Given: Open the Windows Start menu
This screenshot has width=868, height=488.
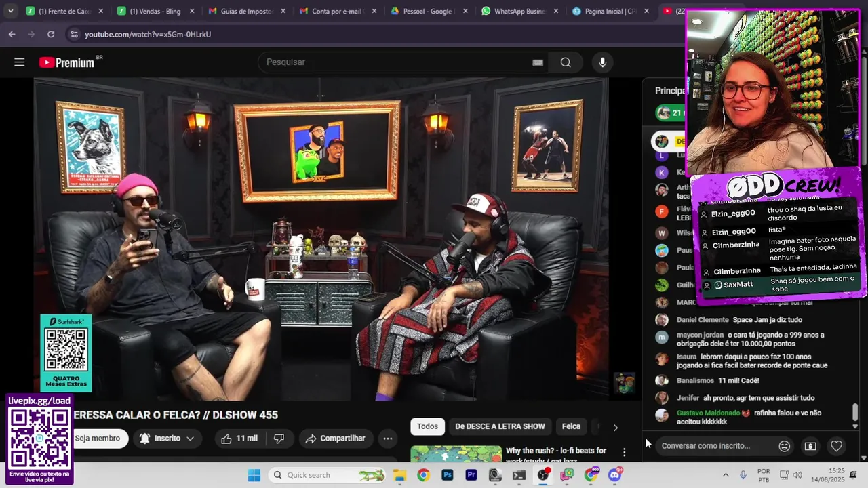Looking at the screenshot, I should tap(254, 475).
